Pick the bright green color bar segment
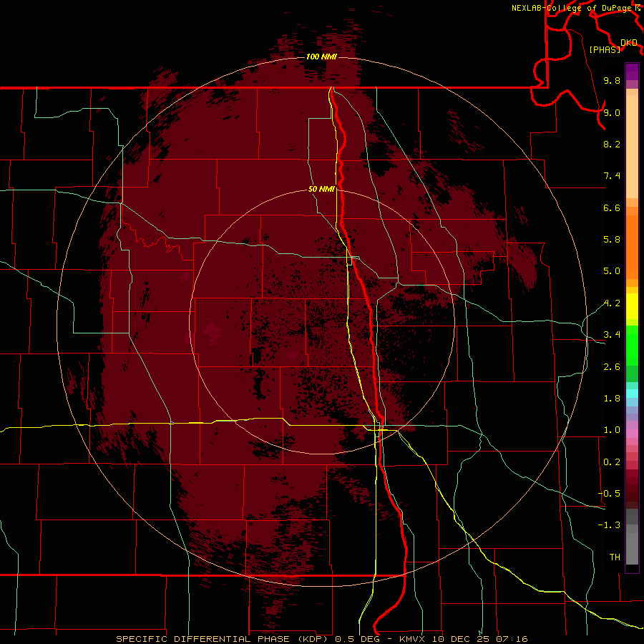Image resolution: width=644 pixels, height=644 pixels. [x=632, y=346]
